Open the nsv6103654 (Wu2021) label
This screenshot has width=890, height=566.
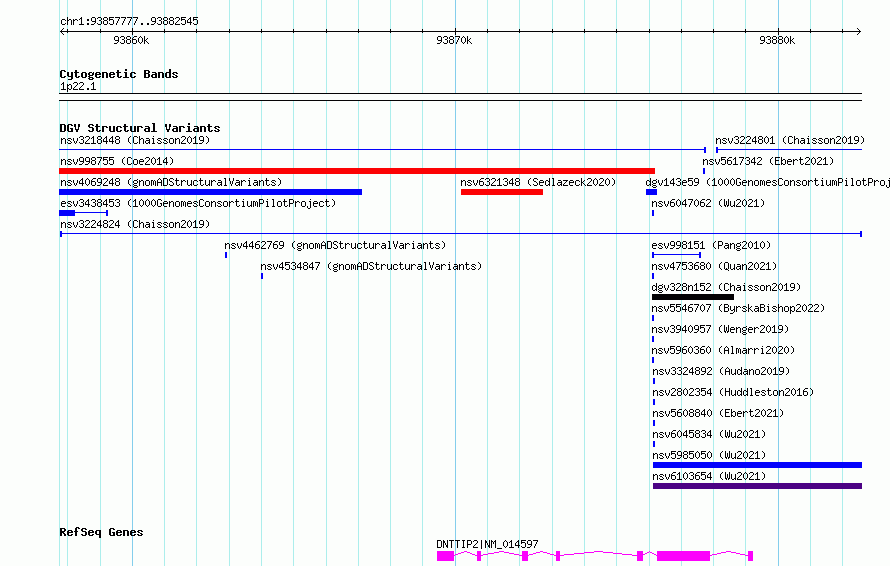[x=709, y=476]
